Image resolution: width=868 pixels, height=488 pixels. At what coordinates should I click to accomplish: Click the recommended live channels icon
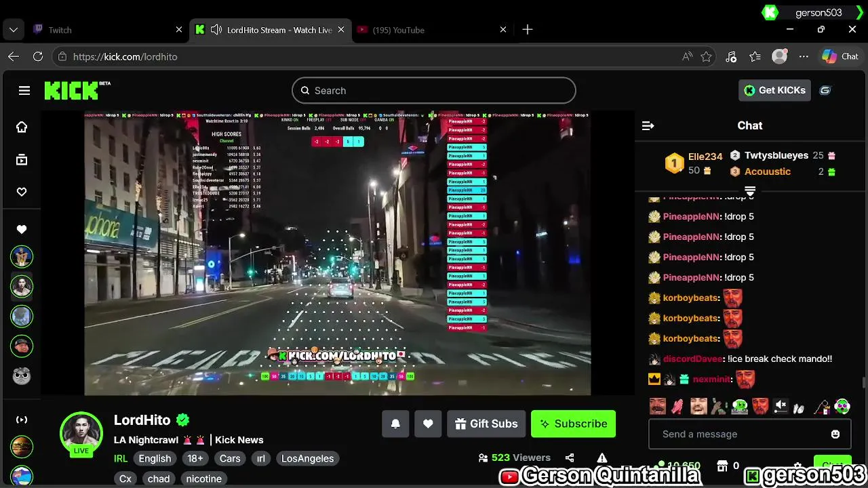pyautogui.click(x=22, y=420)
